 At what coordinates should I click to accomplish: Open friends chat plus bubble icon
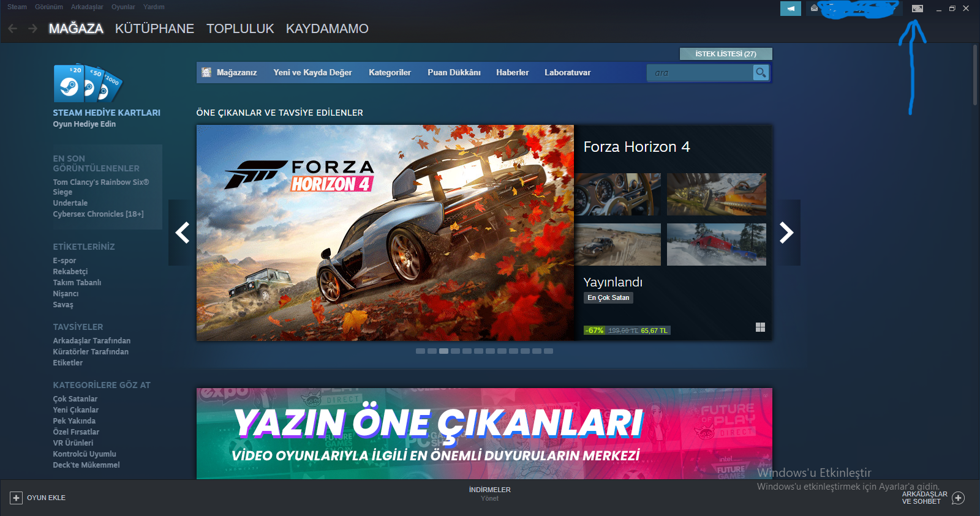tap(959, 498)
